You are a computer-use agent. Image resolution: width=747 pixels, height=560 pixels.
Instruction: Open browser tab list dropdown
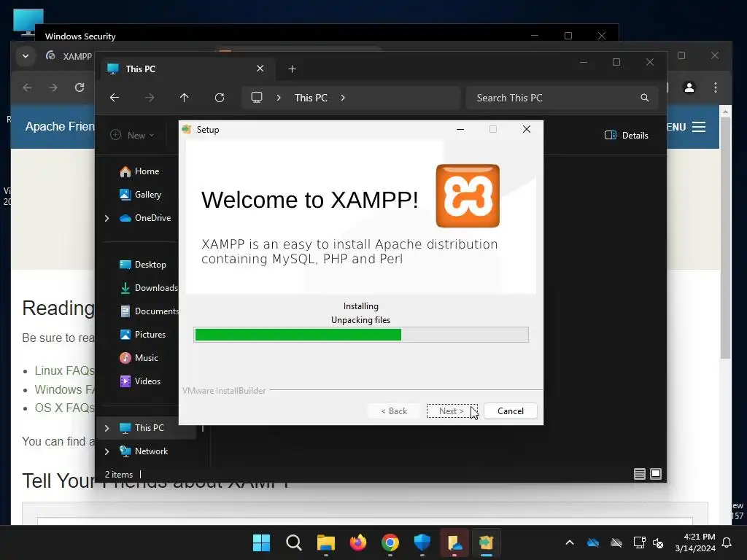26,56
